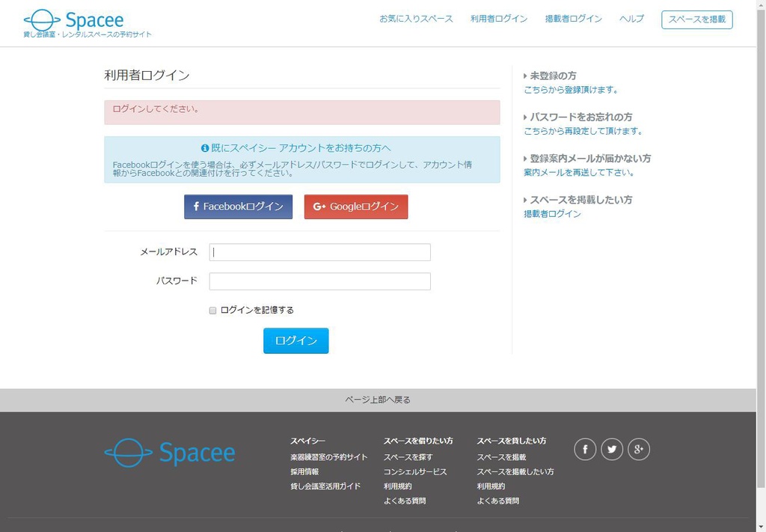Image resolution: width=766 pixels, height=532 pixels.
Task: Tick the ログインを記憶する checkbox
Action: tap(212, 311)
